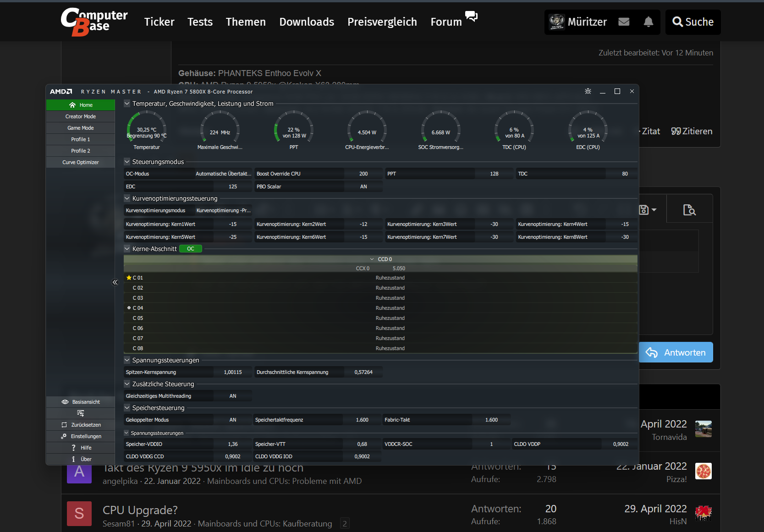The height and width of the screenshot is (532, 764).
Task: Click the Kern5Wert value -25
Action: (233, 237)
